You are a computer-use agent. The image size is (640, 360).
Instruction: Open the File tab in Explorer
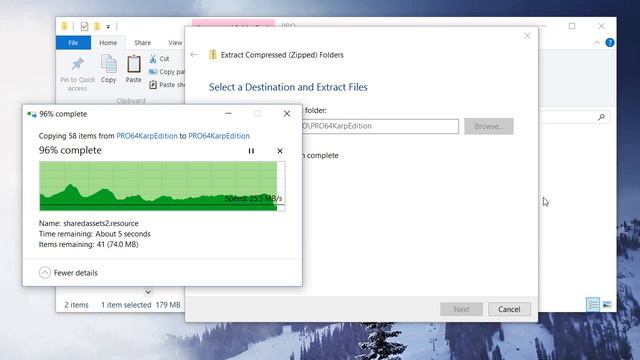pyautogui.click(x=73, y=42)
